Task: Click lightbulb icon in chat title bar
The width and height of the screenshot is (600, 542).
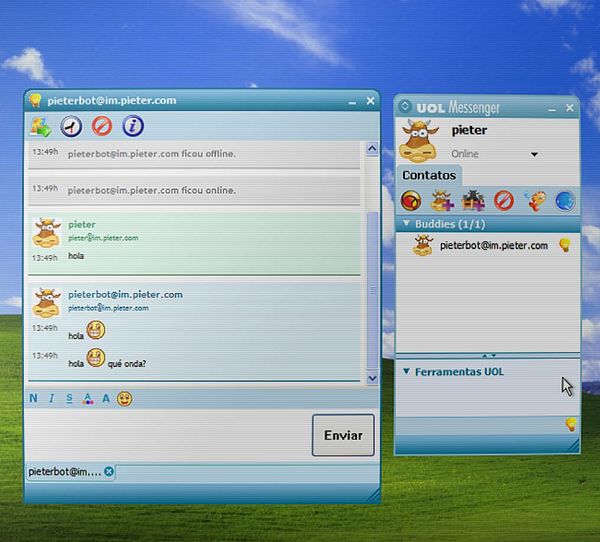Action: [x=35, y=100]
